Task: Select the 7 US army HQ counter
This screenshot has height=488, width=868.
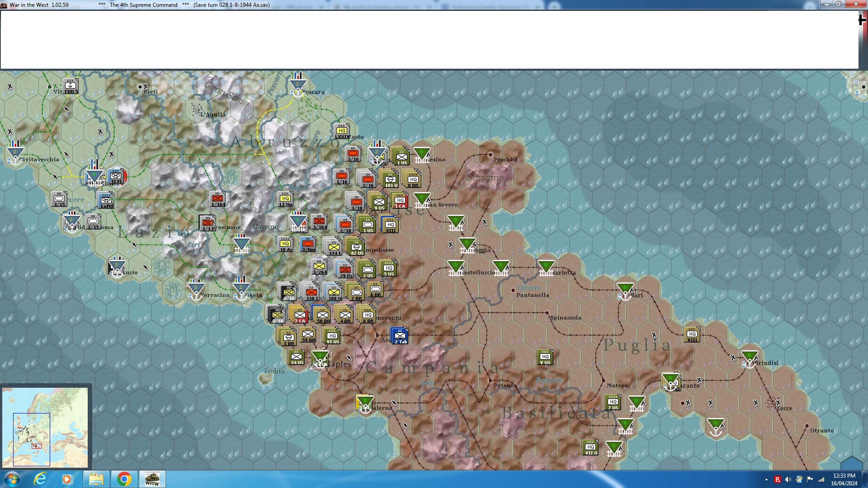Action: pos(613,402)
